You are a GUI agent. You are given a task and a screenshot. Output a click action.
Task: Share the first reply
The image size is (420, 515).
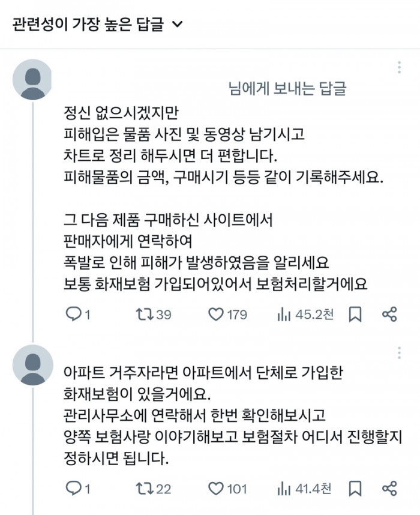tap(389, 315)
